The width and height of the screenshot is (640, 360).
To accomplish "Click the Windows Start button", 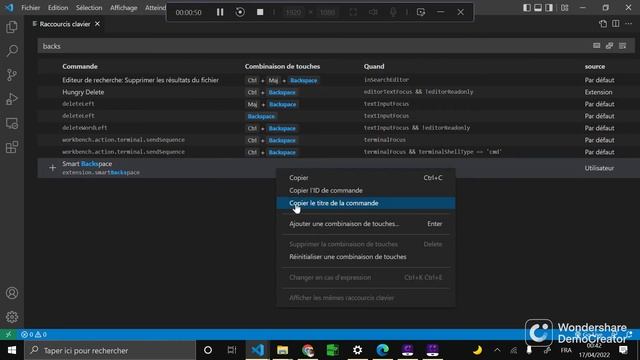I will 12,350.
